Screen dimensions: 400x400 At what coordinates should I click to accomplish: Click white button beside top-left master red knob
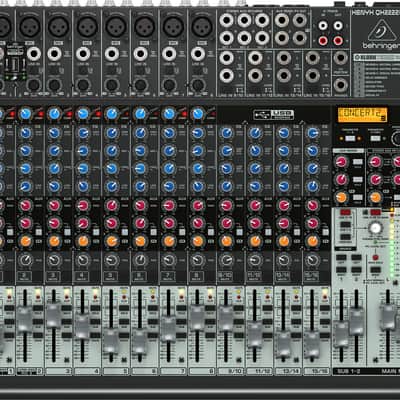[357, 162]
